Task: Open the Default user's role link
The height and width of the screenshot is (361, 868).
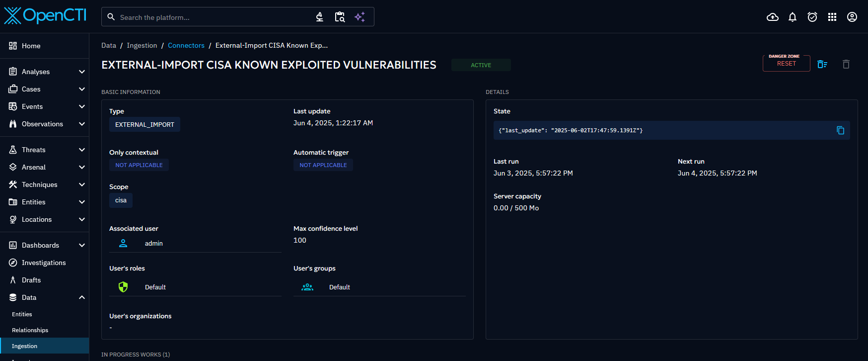Action: point(195,287)
